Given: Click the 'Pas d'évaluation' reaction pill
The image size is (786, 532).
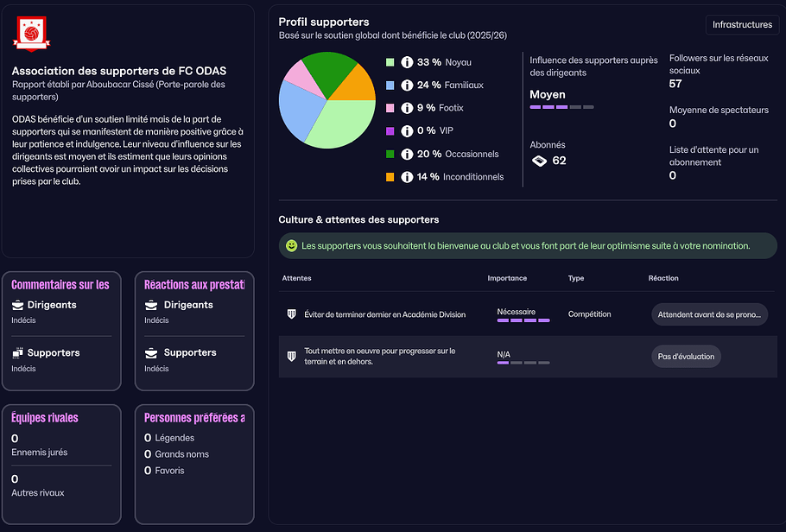Looking at the screenshot, I should click(685, 356).
